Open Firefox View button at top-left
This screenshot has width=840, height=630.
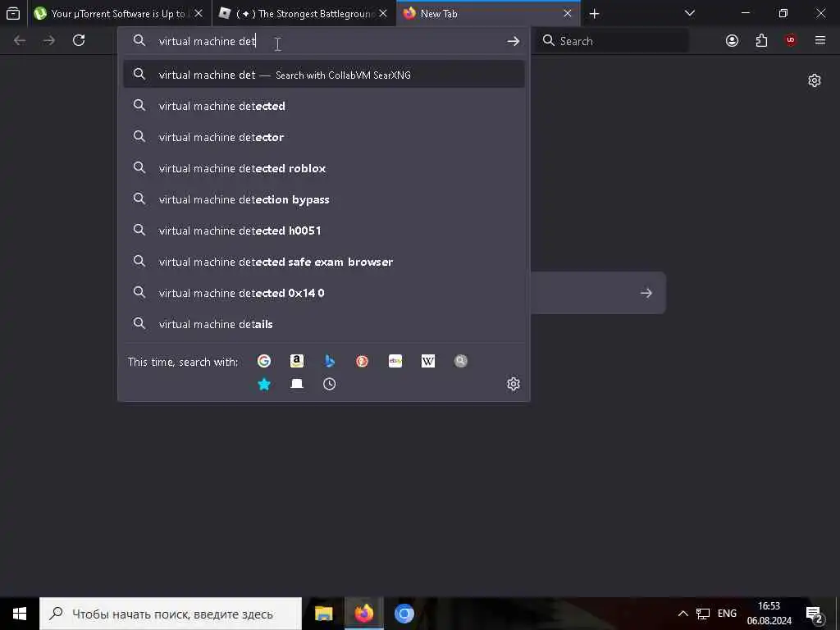pyautogui.click(x=13, y=13)
